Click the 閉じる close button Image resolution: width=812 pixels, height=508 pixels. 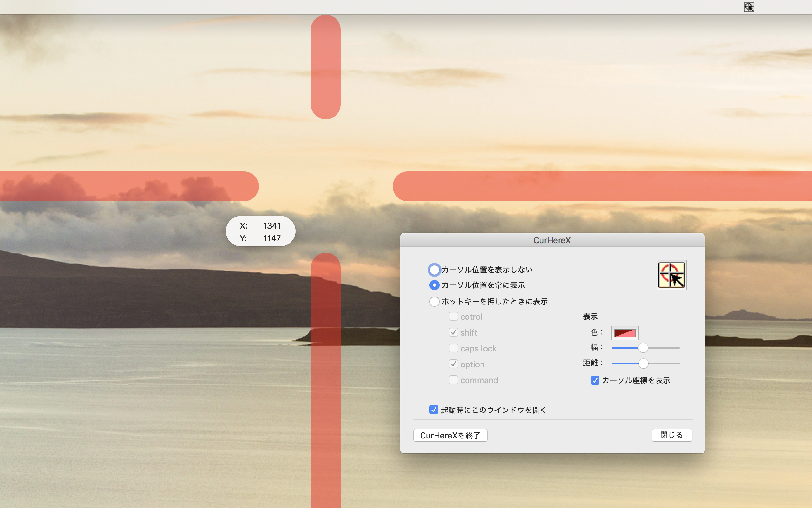(x=672, y=435)
